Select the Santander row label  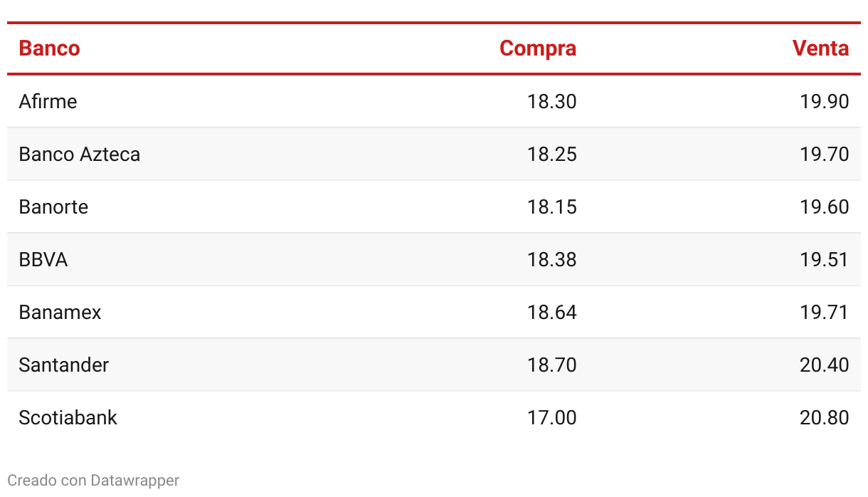click(63, 365)
